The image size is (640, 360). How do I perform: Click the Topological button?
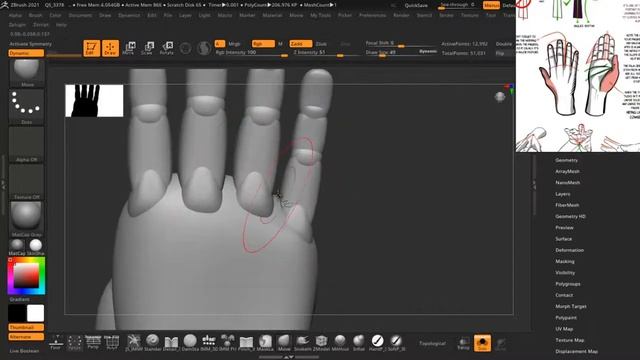point(432,343)
